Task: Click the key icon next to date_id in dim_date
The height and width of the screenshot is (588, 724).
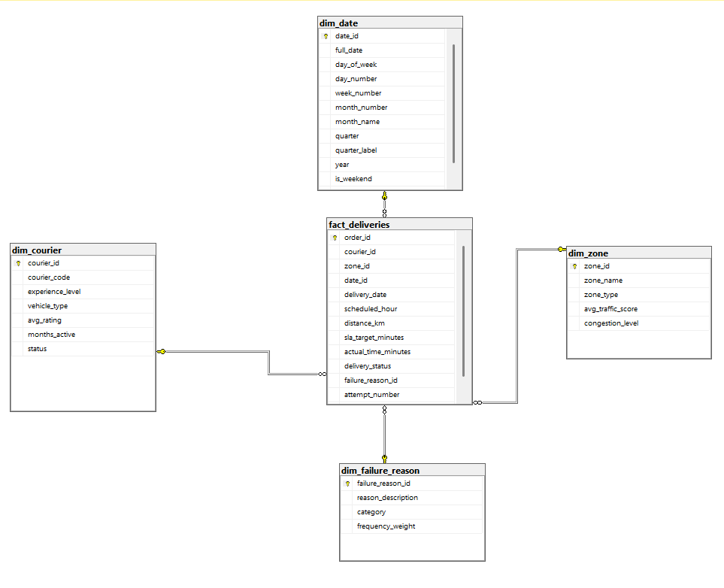Action: 326,35
